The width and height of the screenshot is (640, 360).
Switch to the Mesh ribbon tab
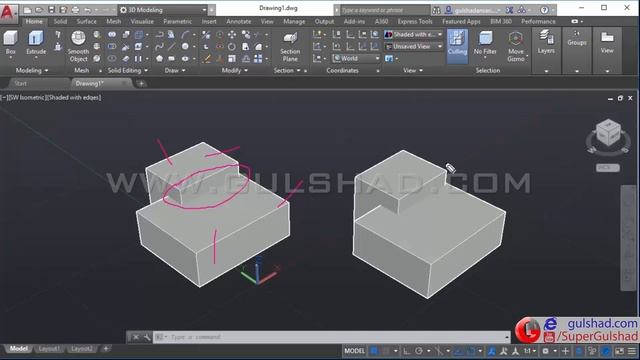[x=113, y=21]
